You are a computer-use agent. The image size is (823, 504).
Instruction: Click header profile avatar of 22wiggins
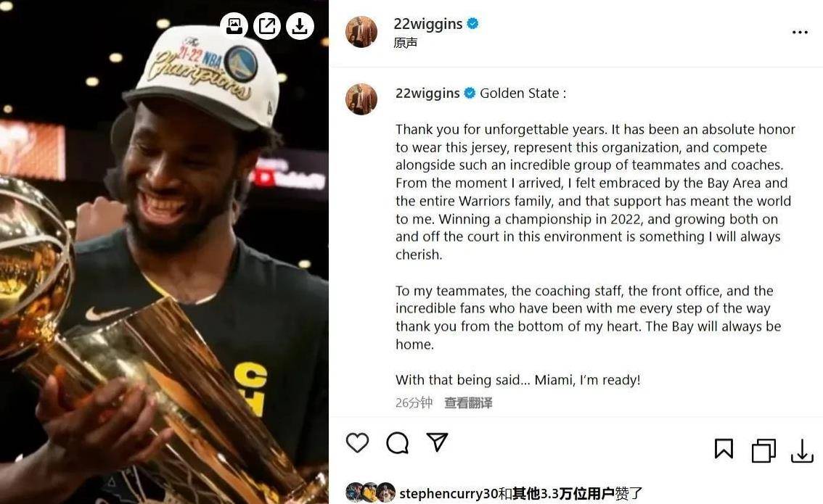[361, 31]
